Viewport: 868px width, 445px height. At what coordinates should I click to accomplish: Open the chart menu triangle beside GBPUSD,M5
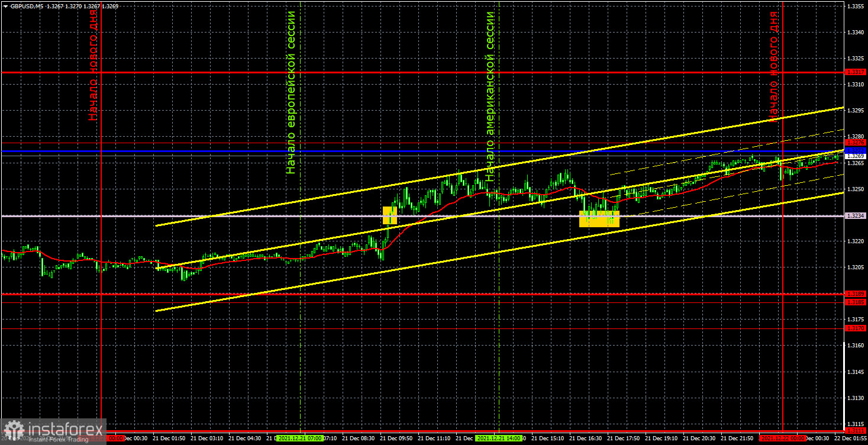point(5,6)
